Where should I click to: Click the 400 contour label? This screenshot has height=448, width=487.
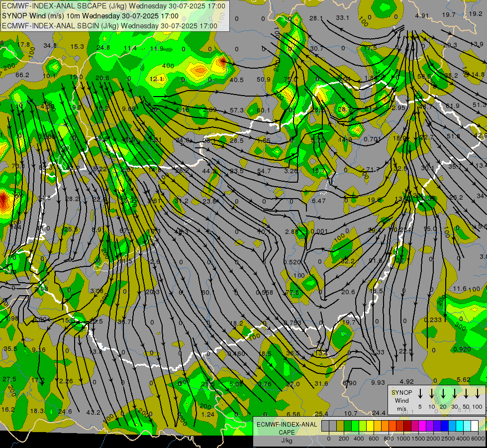click(x=168, y=66)
